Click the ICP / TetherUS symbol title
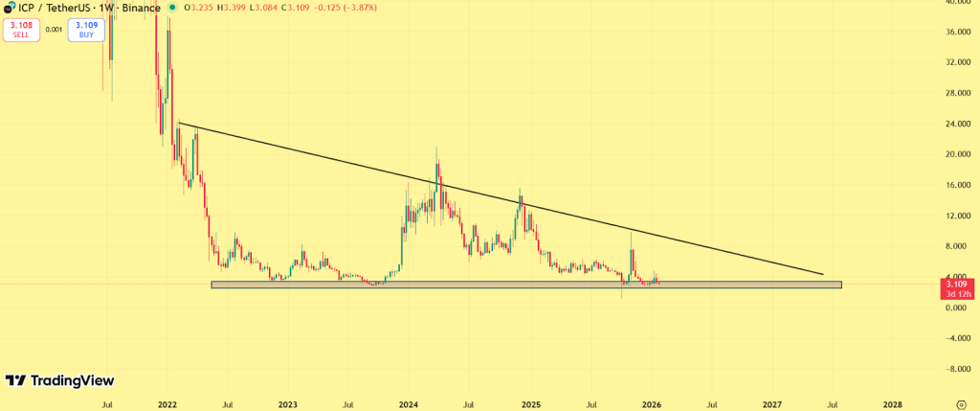980x411 pixels. (56, 6)
